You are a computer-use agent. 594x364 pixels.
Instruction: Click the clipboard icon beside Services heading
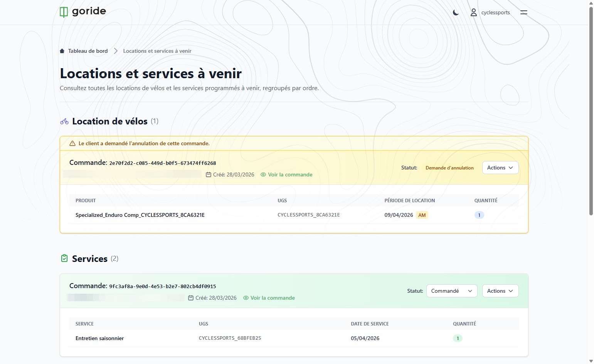(64, 258)
